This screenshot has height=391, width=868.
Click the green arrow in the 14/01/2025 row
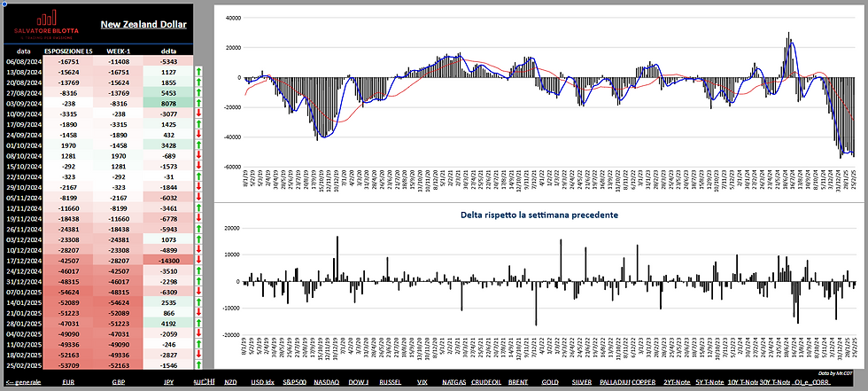198,302
